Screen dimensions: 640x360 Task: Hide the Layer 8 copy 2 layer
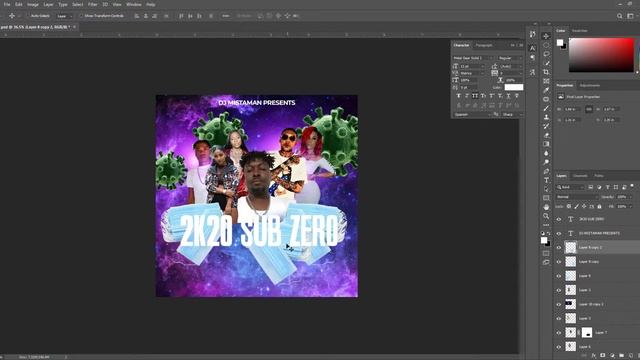tap(559, 247)
